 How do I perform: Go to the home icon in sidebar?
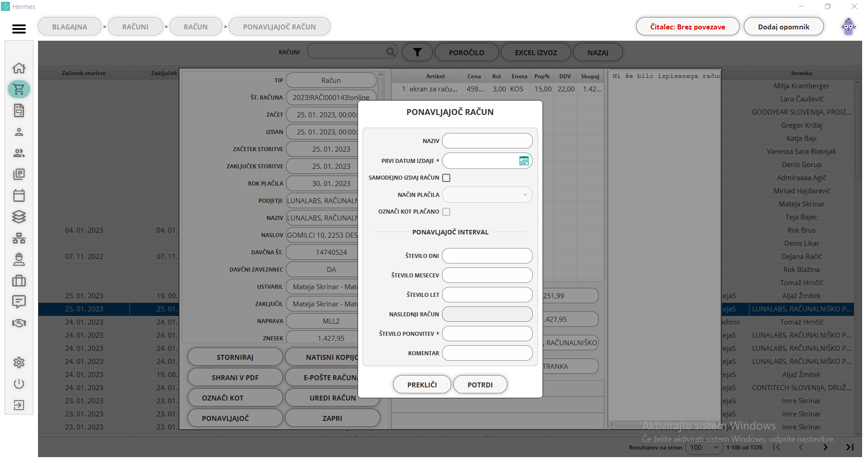click(x=19, y=68)
